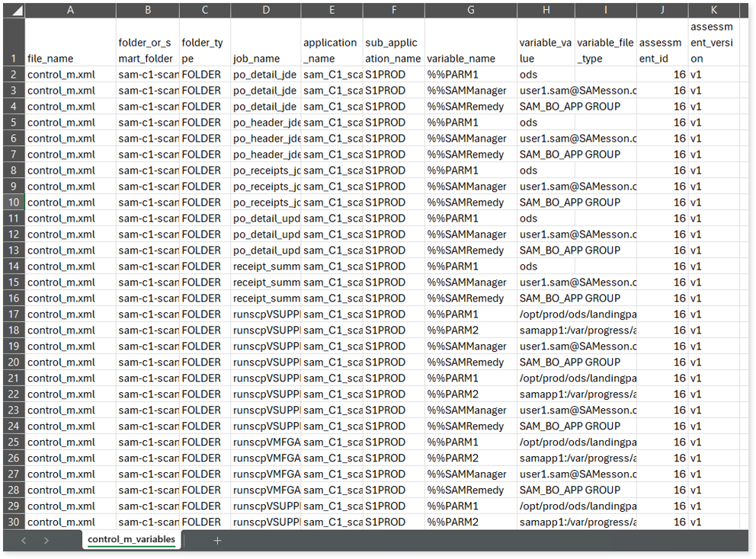Viewport: 756px width, 559px height.
Task: Select ods value cell in row 8
Action: point(546,171)
